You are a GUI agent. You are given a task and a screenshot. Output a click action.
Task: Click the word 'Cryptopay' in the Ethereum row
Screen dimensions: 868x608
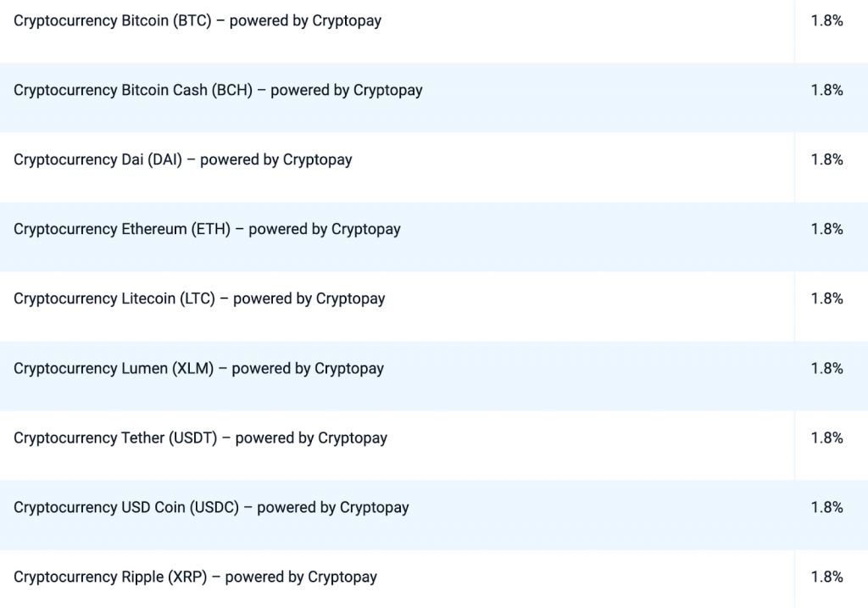tap(366, 230)
